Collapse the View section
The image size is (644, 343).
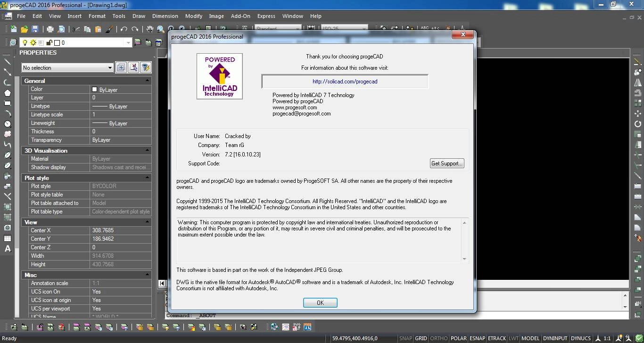147,222
